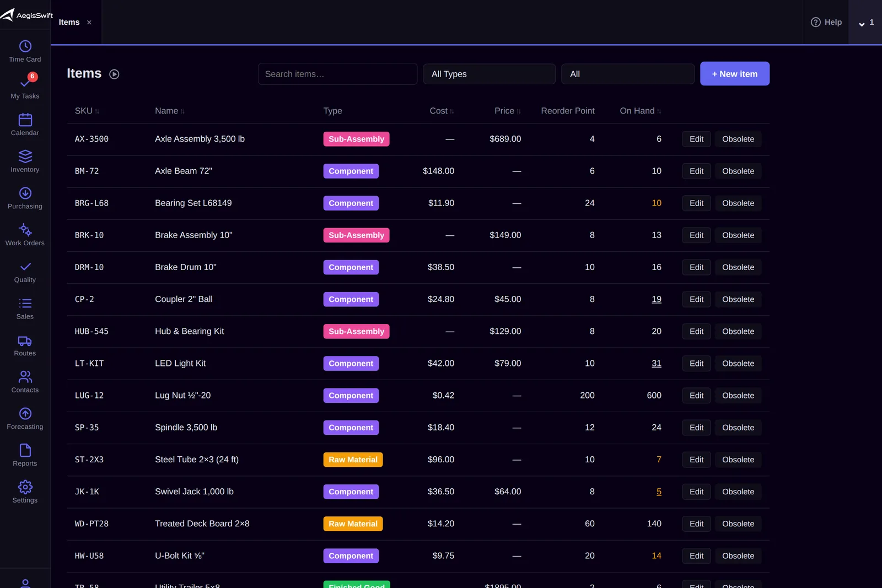The image size is (882, 588).
Task: Open on-hand quantity 5 link for Swivel Jack
Action: point(659,492)
